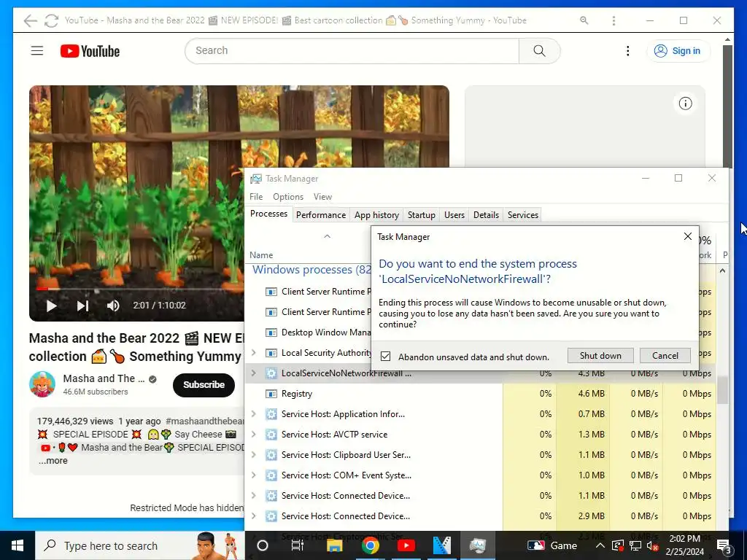Open the Masha and The Bear channel avatar
Screen dimensions: 747x560
tap(42, 384)
